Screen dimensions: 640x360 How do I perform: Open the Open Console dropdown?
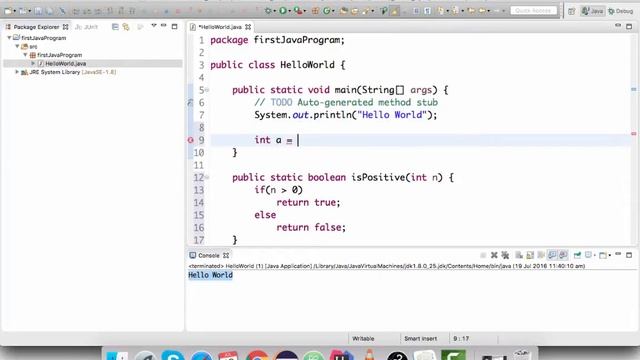coord(609,256)
